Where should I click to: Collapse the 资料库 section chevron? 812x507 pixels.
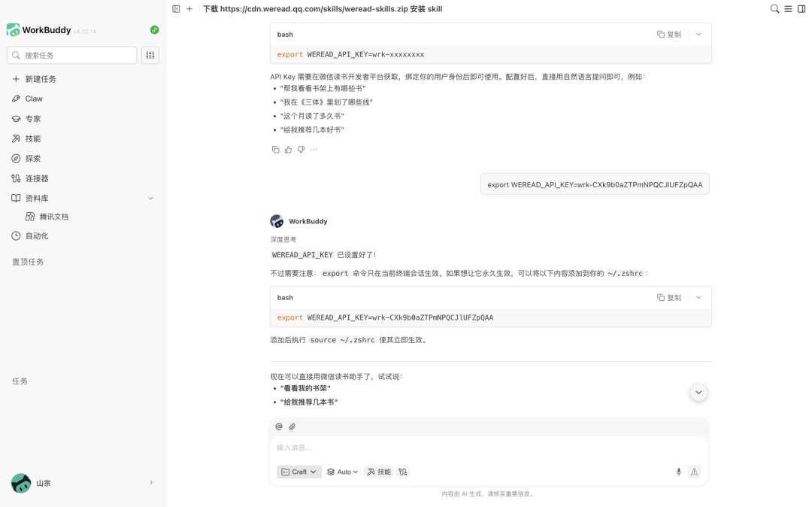point(150,199)
